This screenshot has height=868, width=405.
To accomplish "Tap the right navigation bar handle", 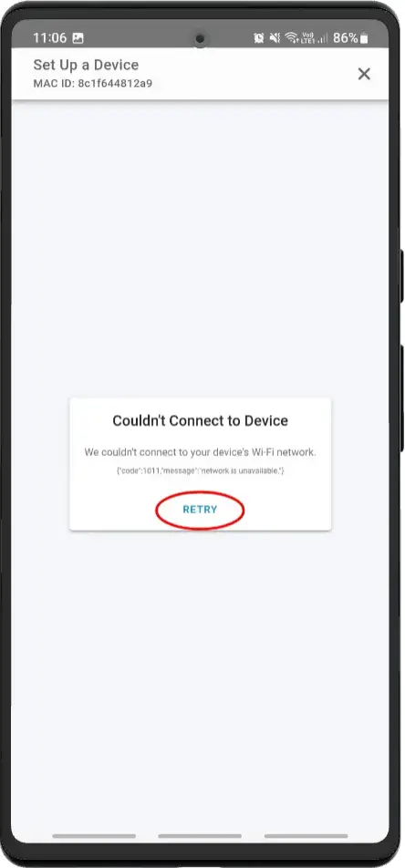I will 306,836.
